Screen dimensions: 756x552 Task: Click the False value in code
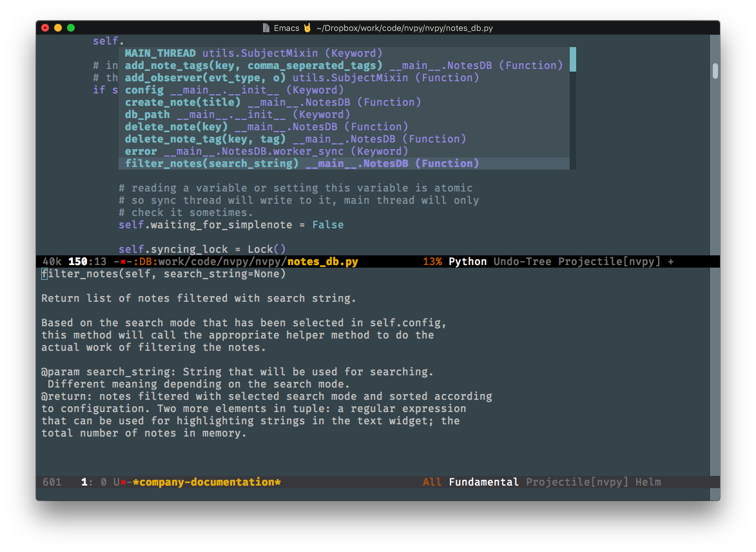(328, 225)
